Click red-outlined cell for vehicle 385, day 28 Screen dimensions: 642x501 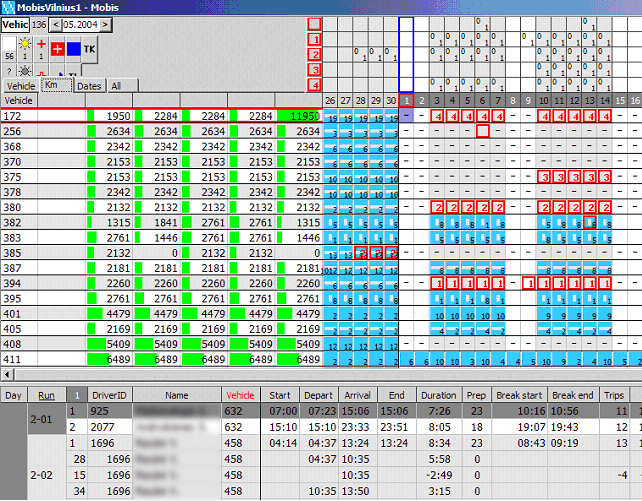(x=360, y=253)
